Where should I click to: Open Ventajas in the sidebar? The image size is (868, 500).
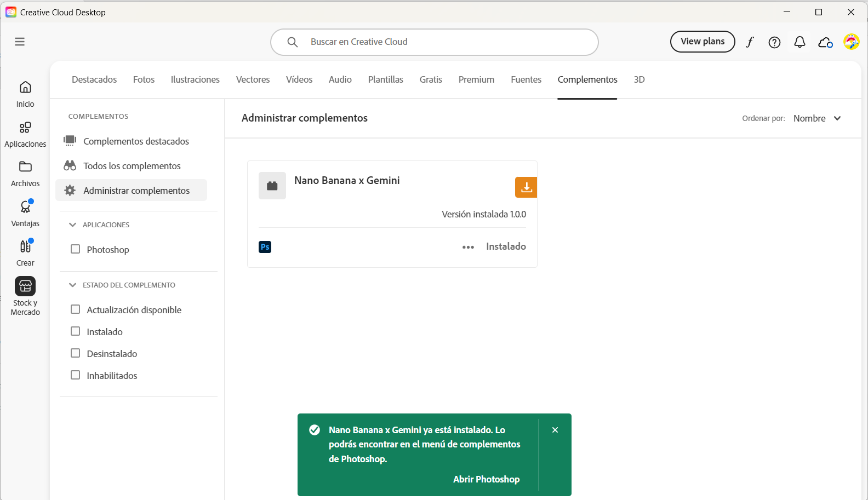25,214
